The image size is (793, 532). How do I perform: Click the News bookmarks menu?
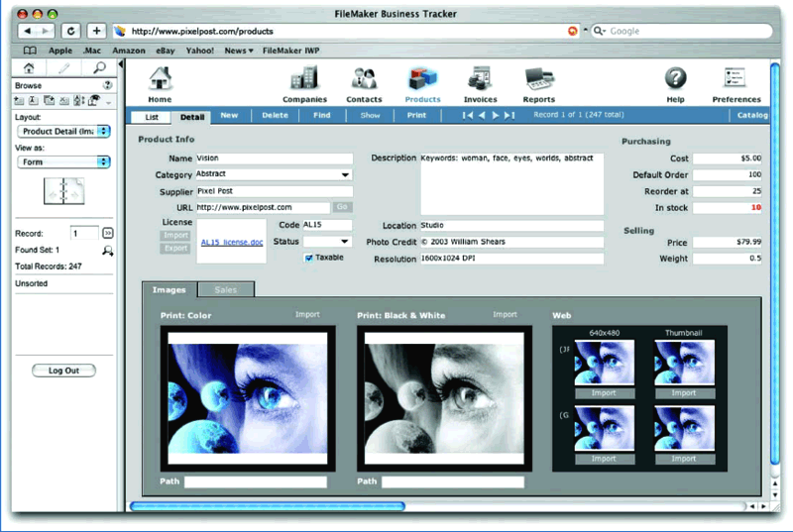[x=238, y=50]
